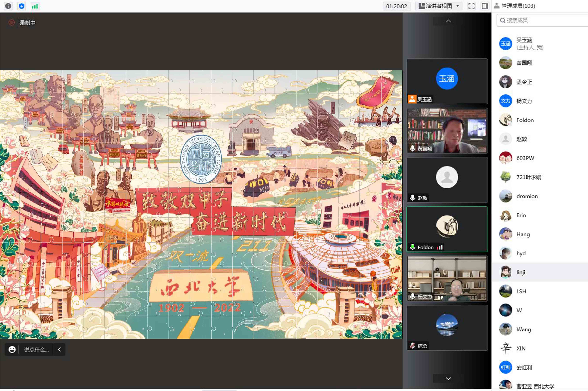Viewport: 588px width, 391px height.
Task: Click the red recording indicator
Action: tap(12, 23)
